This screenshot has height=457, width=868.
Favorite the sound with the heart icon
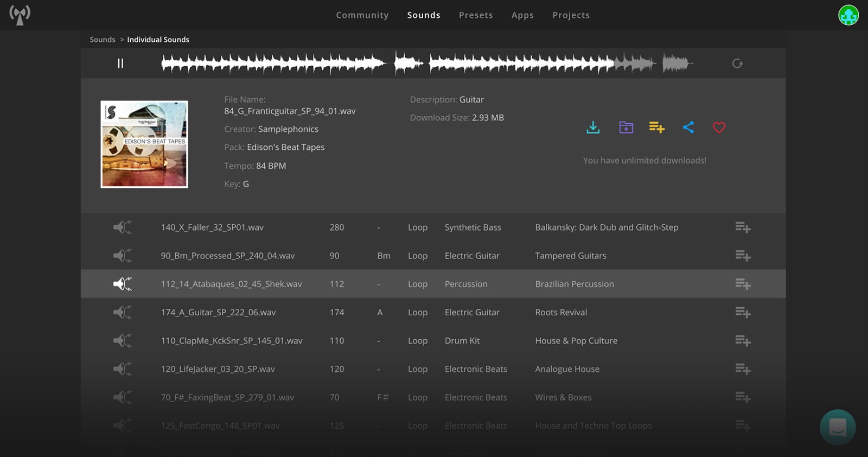719,128
